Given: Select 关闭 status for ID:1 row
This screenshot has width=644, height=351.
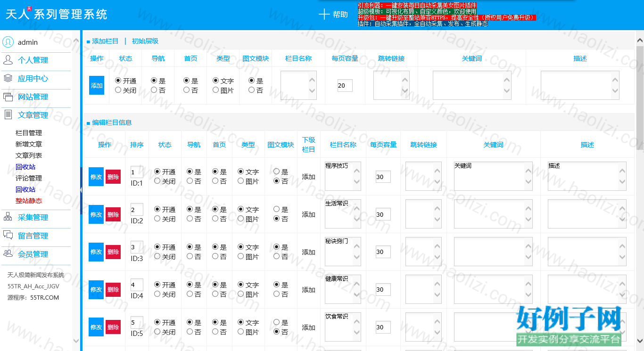Looking at the screenshot, I should click(157, 181).
